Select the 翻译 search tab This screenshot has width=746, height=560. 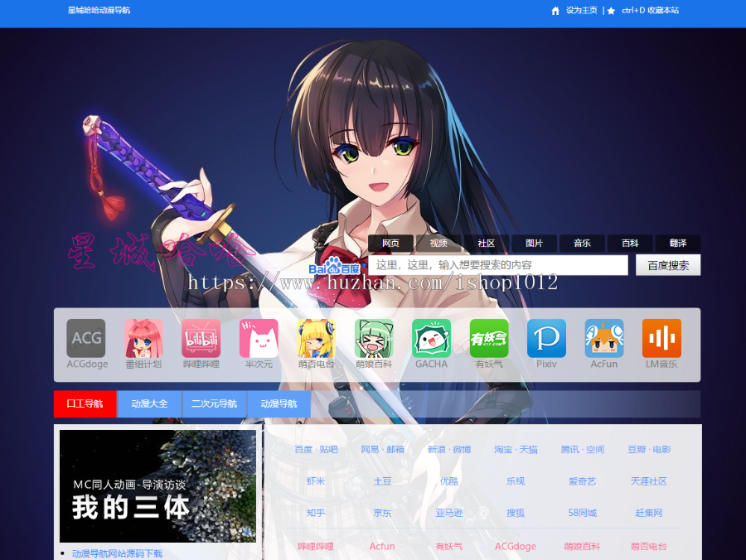coord(678,243)
